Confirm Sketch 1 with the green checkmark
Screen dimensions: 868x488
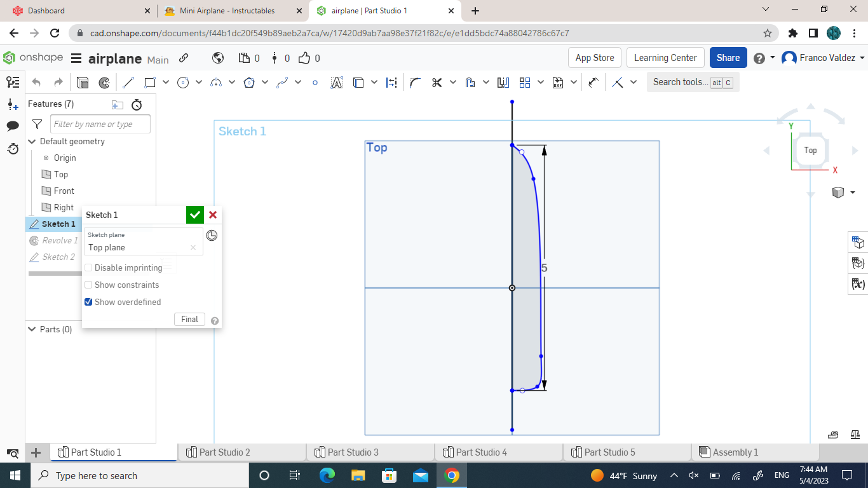point(194,215)
